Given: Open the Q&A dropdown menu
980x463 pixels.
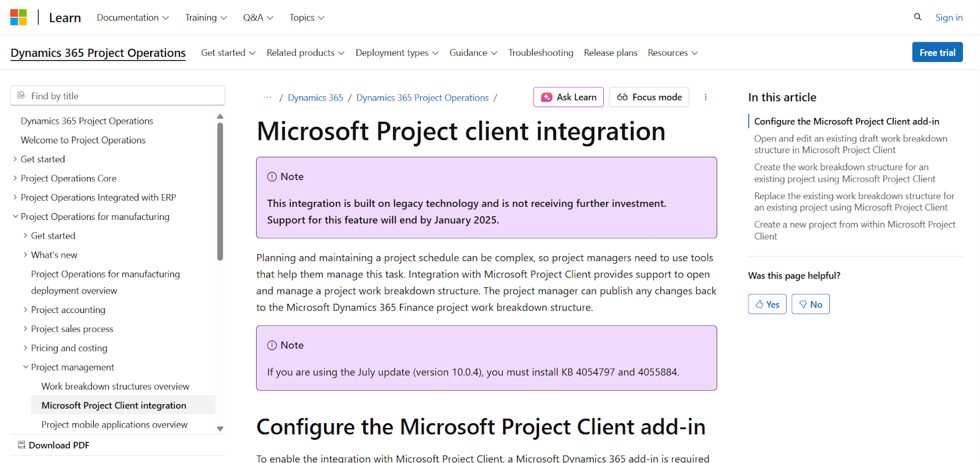Looking at the screenshot, I should click(258, 18).
